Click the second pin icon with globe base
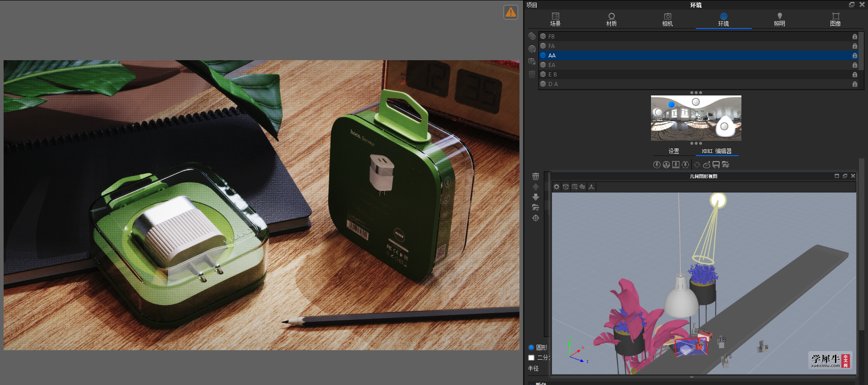This screenshot has height=385, width=868. [666, 165]
